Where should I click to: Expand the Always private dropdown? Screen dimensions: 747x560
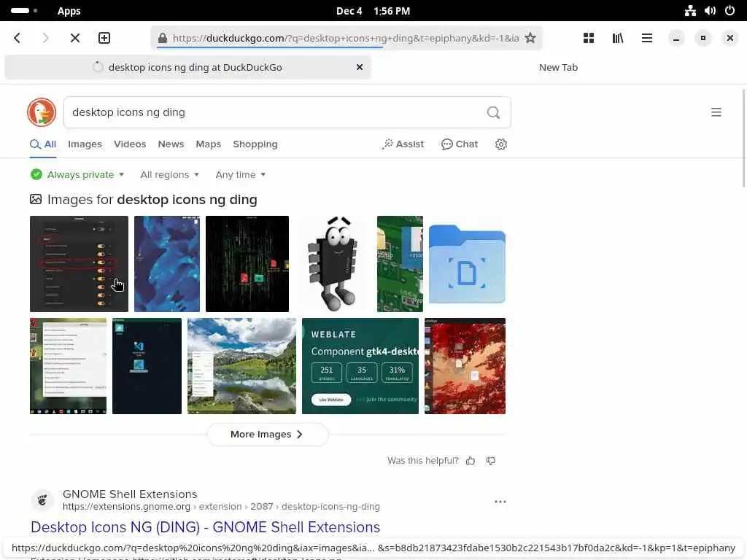pos(77,175)
